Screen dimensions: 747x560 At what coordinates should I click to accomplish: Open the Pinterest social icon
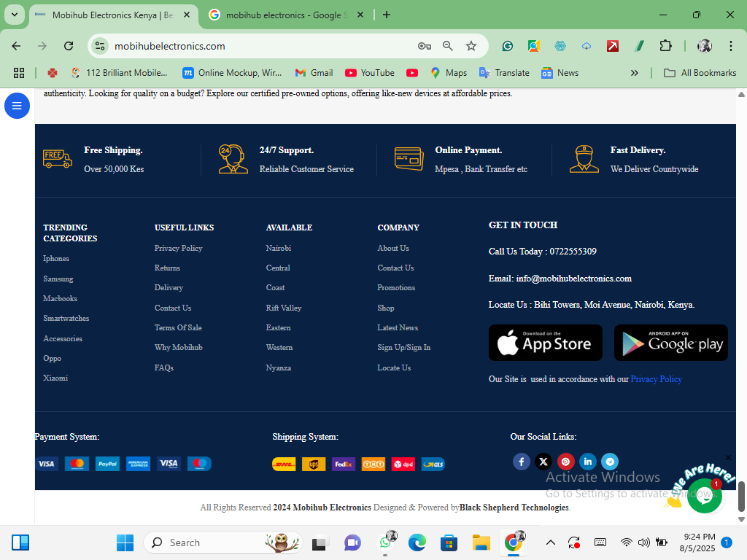pos(565,461)
